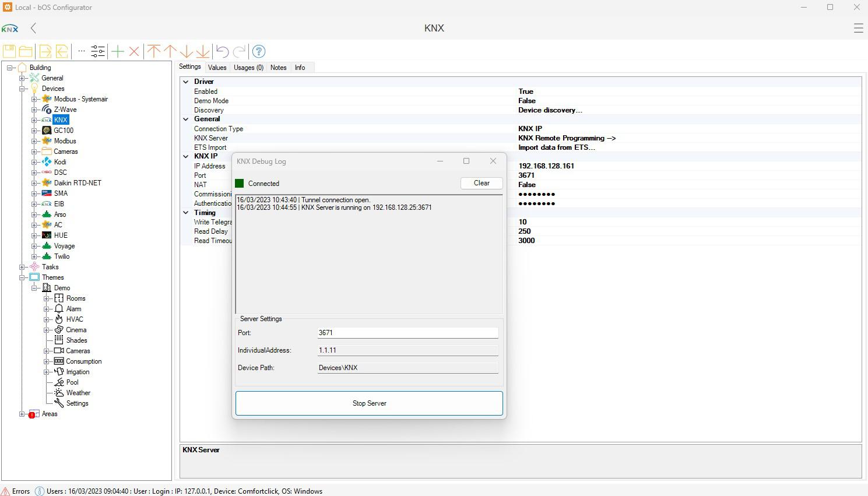Open the sliders settings toolbar icon
This screenshot has width=868, height=496.
[98, 51]
